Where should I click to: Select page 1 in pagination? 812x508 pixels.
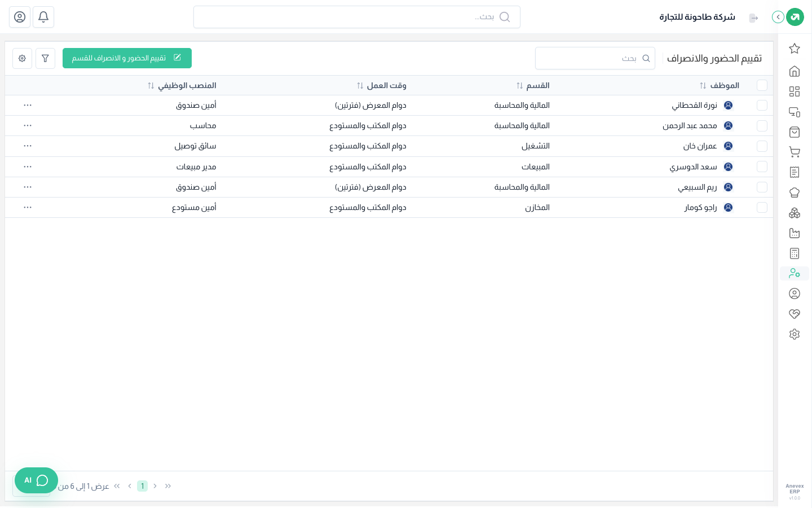142,486
